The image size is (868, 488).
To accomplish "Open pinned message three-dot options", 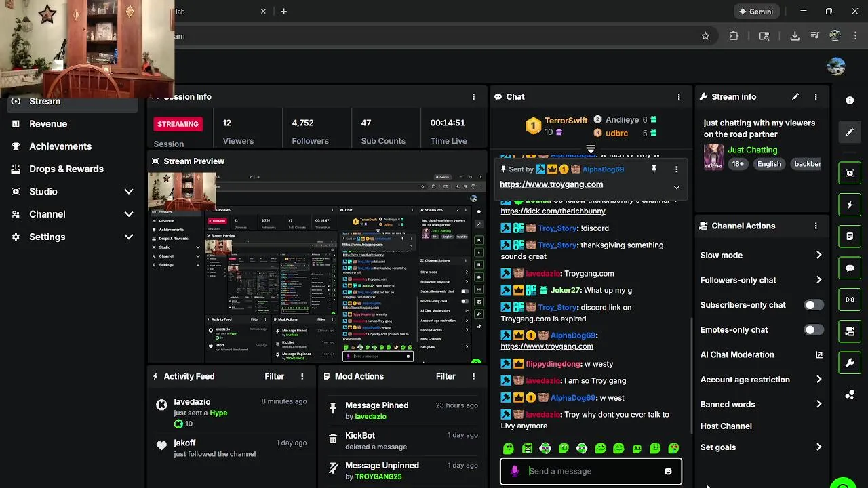I will [x=676, y=169].
